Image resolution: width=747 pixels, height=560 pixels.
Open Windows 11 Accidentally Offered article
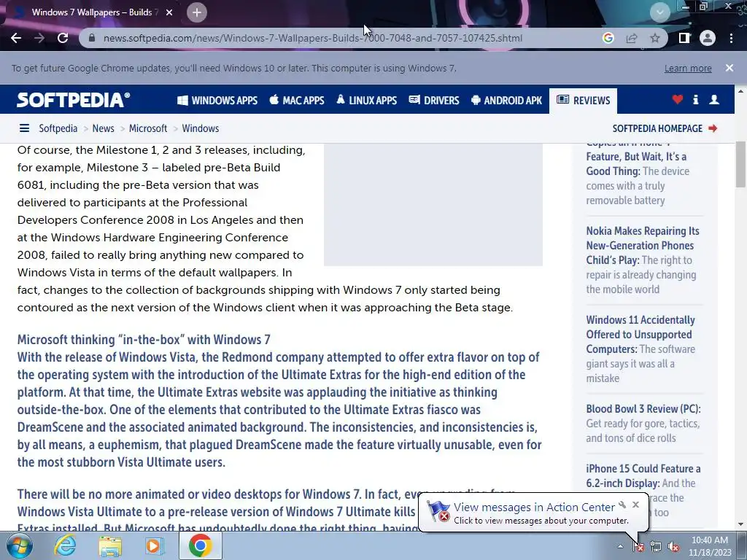coord(640,334)
